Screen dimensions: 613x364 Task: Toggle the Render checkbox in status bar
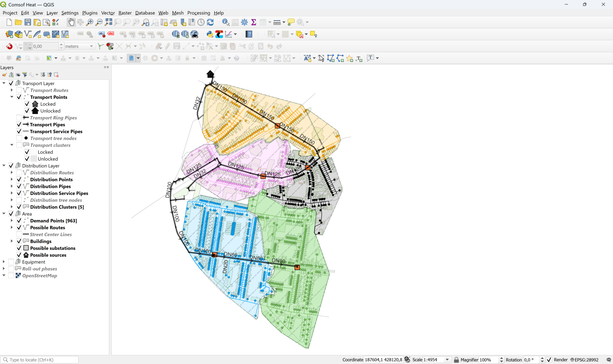click(549, 360)
